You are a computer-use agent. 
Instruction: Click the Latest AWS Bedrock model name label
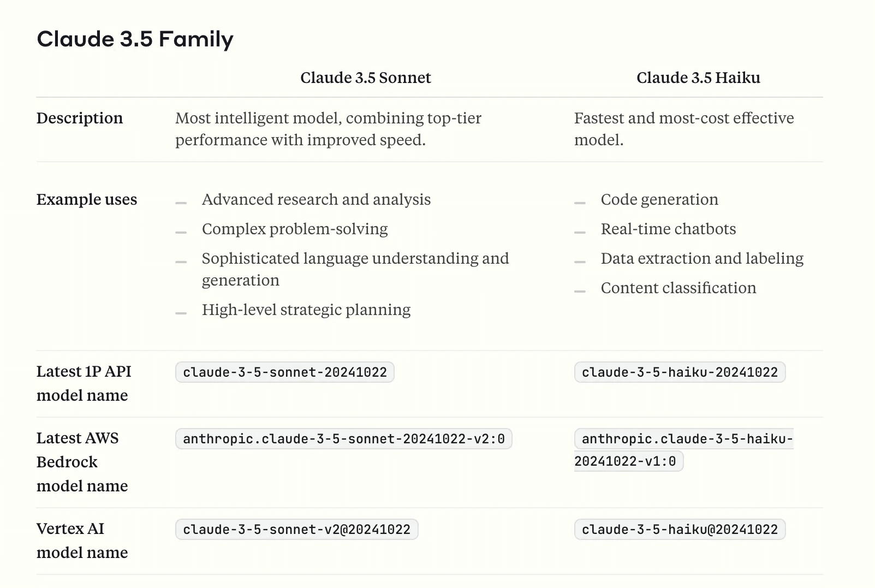coord(82,461)
